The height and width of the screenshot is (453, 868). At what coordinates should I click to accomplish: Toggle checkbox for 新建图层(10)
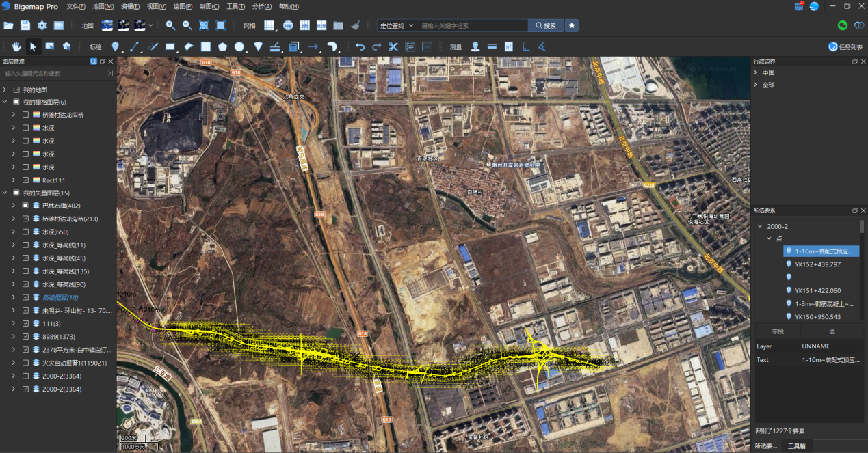coord(25,297)
